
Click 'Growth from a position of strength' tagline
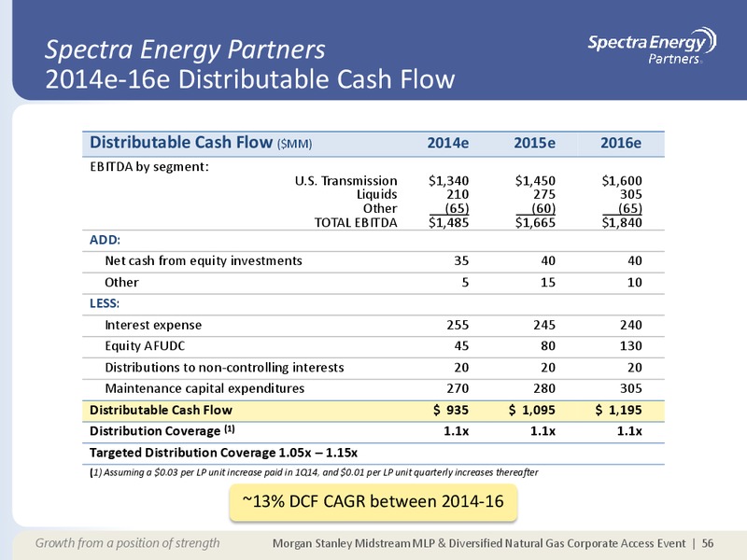coord(128,543)
